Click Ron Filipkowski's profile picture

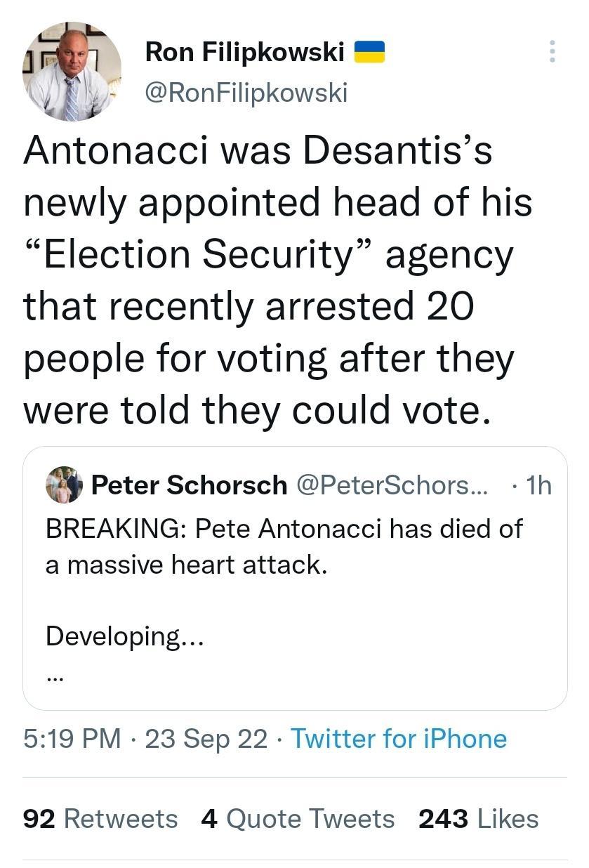pos(72,72)
